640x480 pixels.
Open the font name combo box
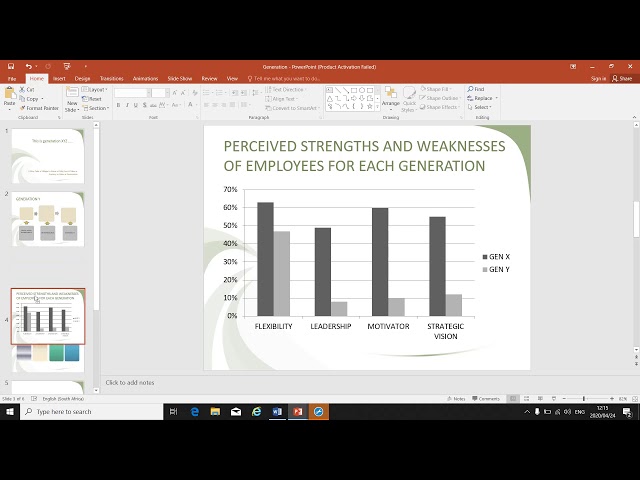pos(133,93)
